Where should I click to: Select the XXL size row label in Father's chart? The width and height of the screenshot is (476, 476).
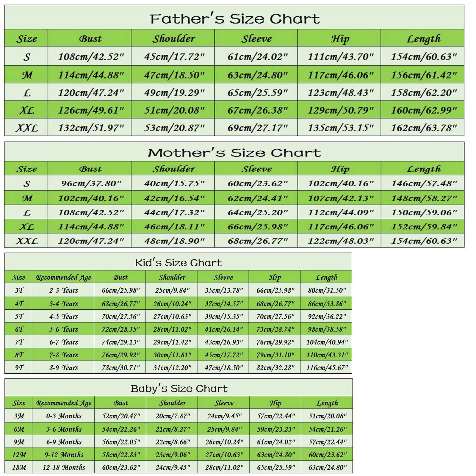tap(27, 128)
